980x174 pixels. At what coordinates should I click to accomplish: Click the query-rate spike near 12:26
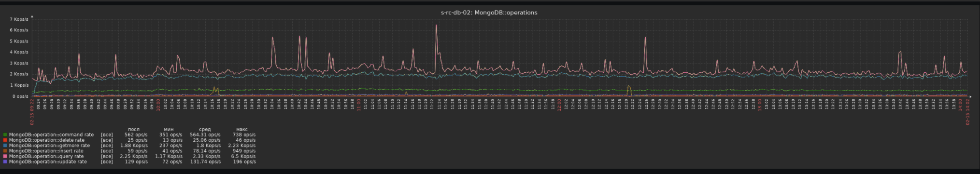point(645,38)
